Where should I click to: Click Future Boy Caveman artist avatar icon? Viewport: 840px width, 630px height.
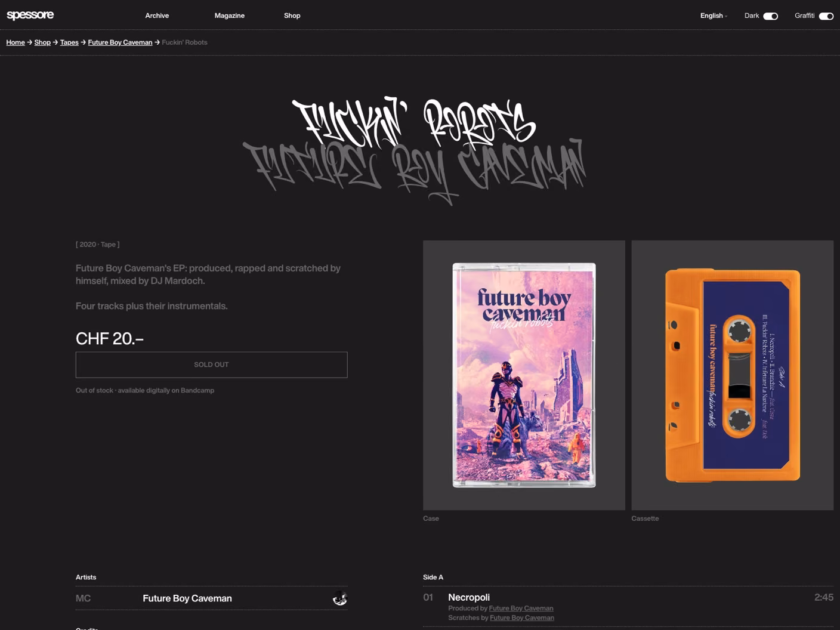click(x=339, y=598)
